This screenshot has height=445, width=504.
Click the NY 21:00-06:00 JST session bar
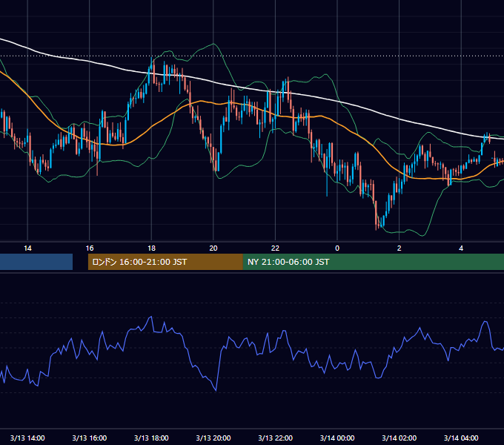point(373,262)
